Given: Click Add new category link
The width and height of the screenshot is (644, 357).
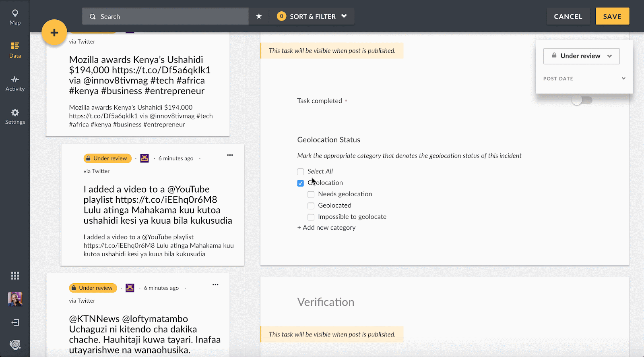Looking at the screenshot, I should point(326,228).
